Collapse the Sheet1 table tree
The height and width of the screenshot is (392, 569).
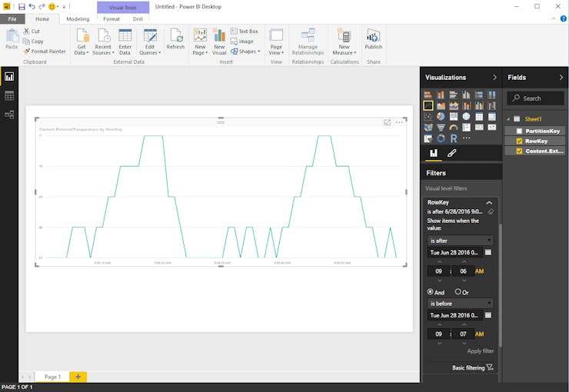508,119
